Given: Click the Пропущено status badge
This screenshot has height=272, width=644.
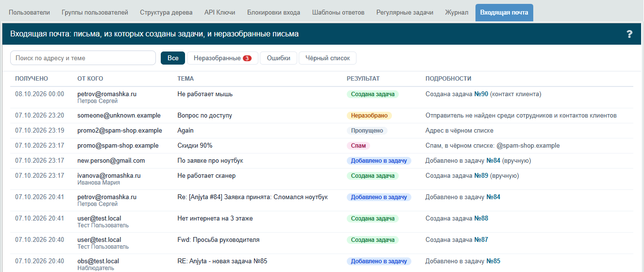Looking at the screenshot, I should [x=367, y=130].
